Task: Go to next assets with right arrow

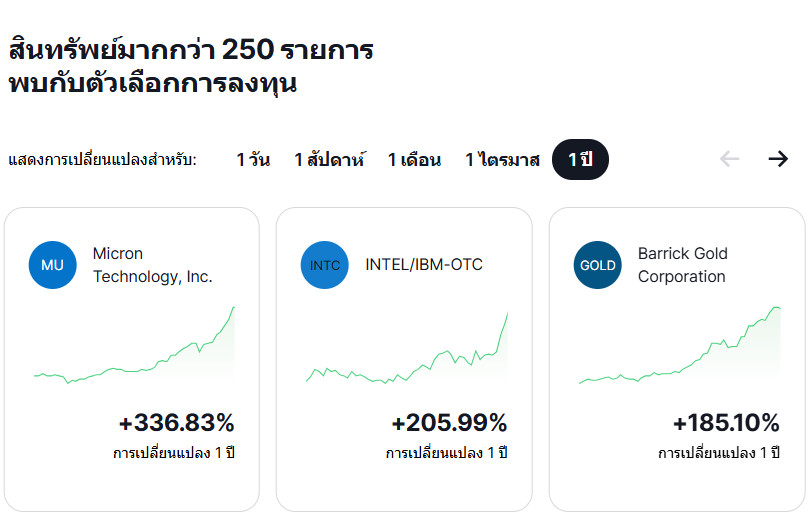Action: [x=778, y=159]
